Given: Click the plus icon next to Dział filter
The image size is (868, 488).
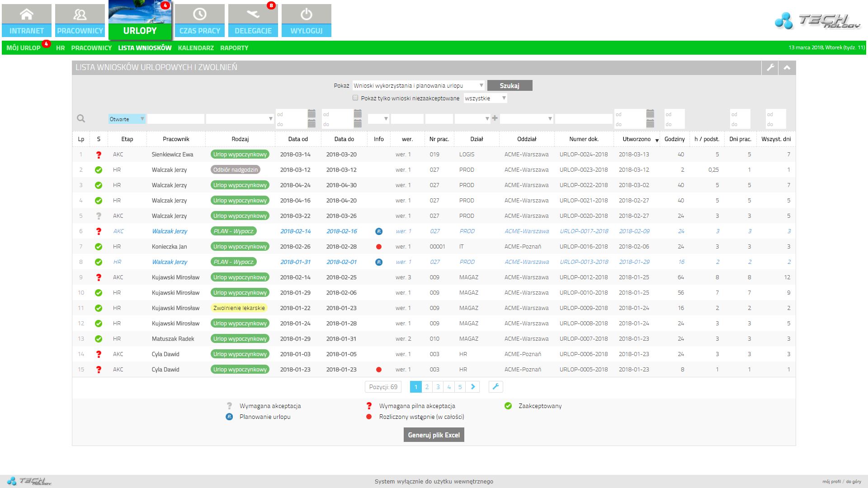Looking at the screenshot, I should (495, 118).
